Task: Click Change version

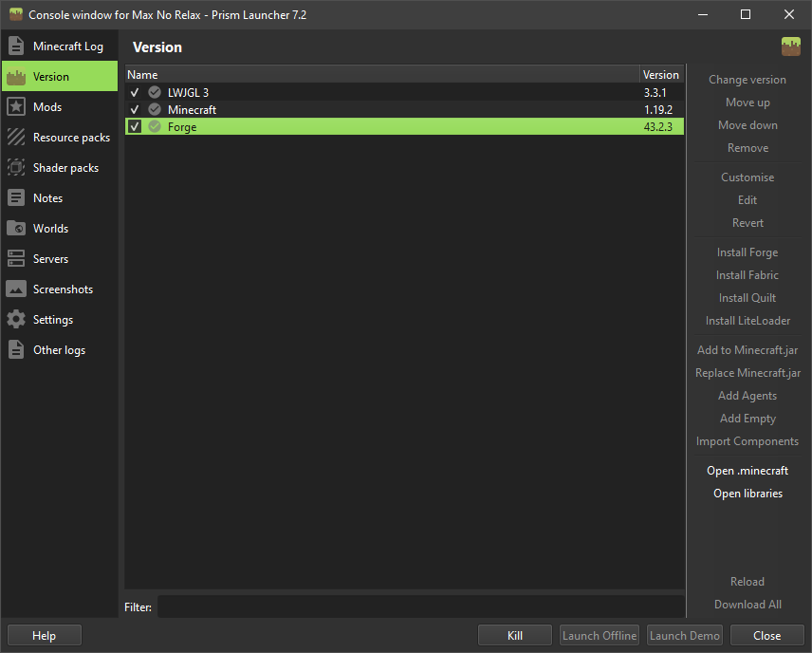Action: point(747,80)
